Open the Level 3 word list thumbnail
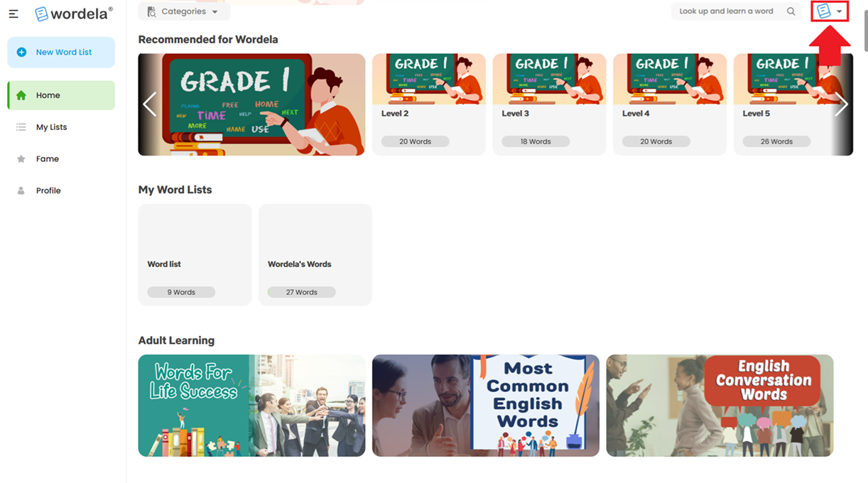868x483 pixels. pos(549,104)
